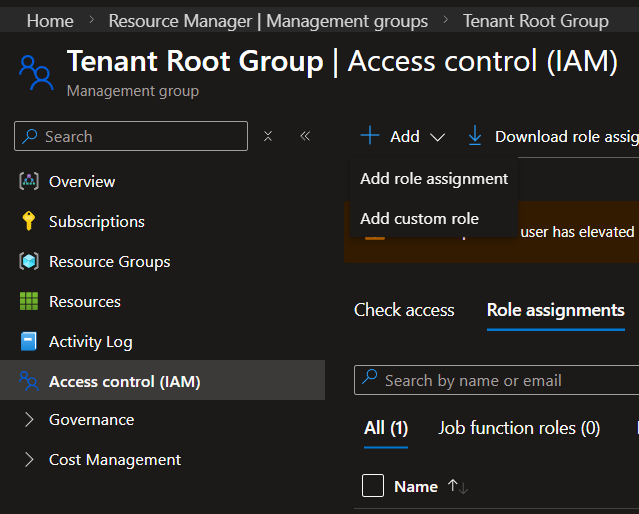Image resolution: width=639 pixels, height=514 pixels.
Task: Open the Resource Groups page
Action: point(110,261)
